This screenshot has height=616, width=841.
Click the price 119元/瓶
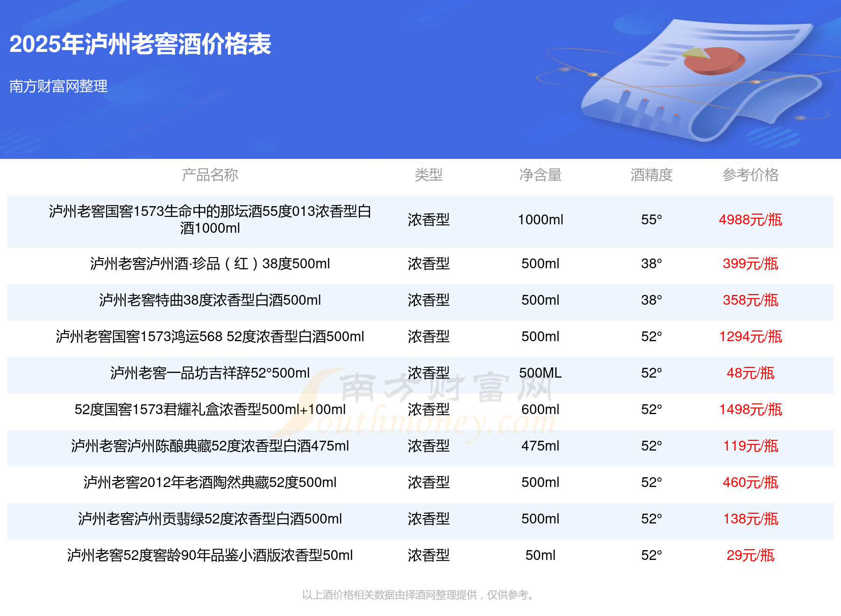pyautogui.click(x=750, y=446)
